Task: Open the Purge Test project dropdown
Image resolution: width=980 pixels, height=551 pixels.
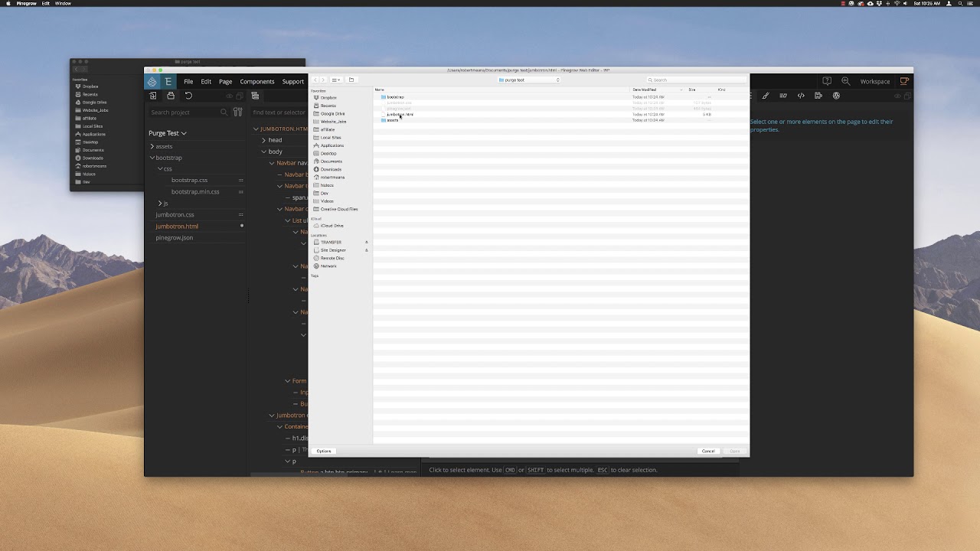Action: 168,133
